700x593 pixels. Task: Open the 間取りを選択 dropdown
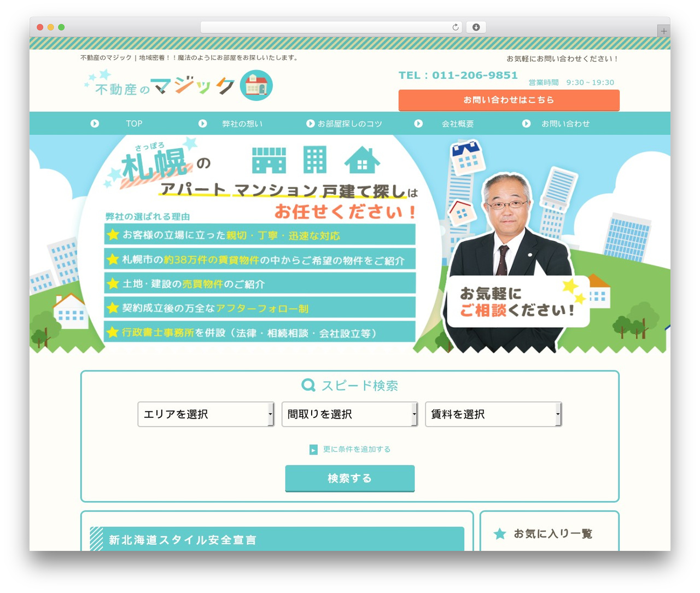(350, 414)
